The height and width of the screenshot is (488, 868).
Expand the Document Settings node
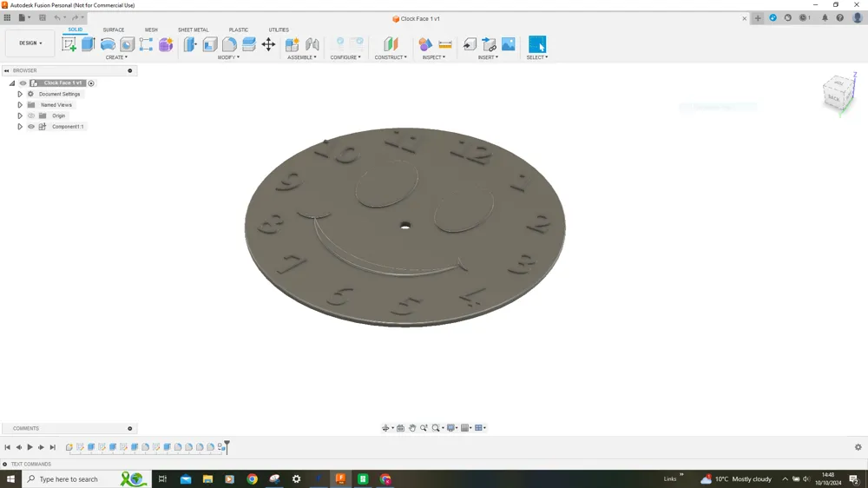pyautogui.click(x=20, y=94)
